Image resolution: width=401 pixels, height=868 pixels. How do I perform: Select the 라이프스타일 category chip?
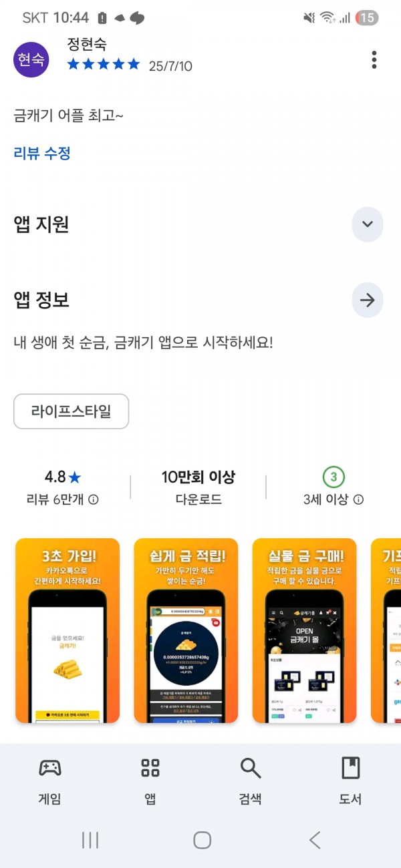72,411
